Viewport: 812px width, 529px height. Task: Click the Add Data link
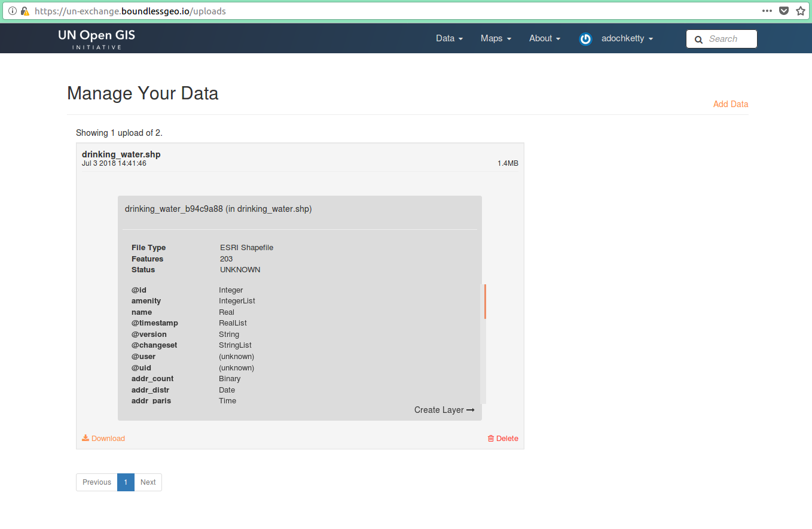[730, 104]
